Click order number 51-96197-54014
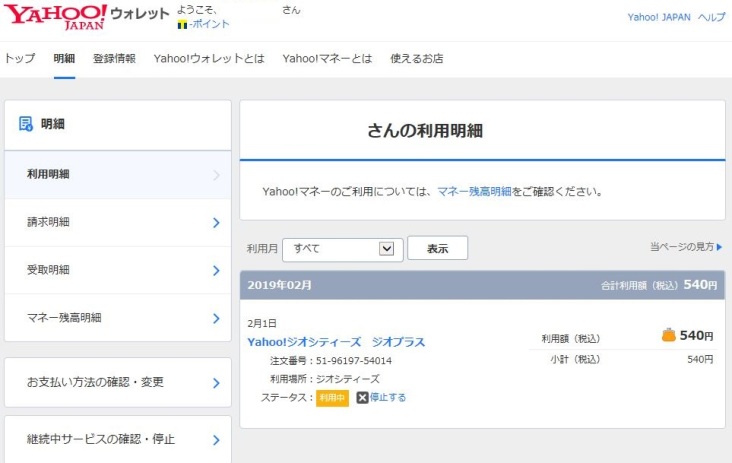Image resolution: width=732 pixels, height=463 pixels. [x=353, y=361]
